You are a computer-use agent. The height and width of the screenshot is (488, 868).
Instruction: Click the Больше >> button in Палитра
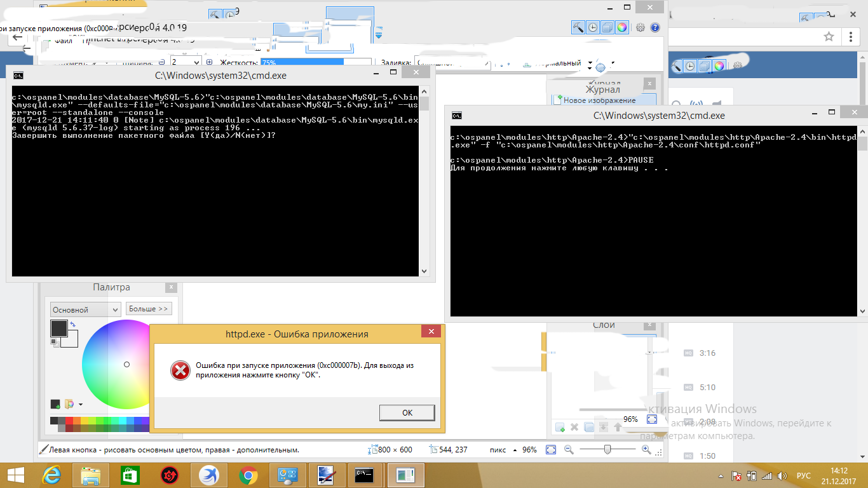click(x=149, y=309)
